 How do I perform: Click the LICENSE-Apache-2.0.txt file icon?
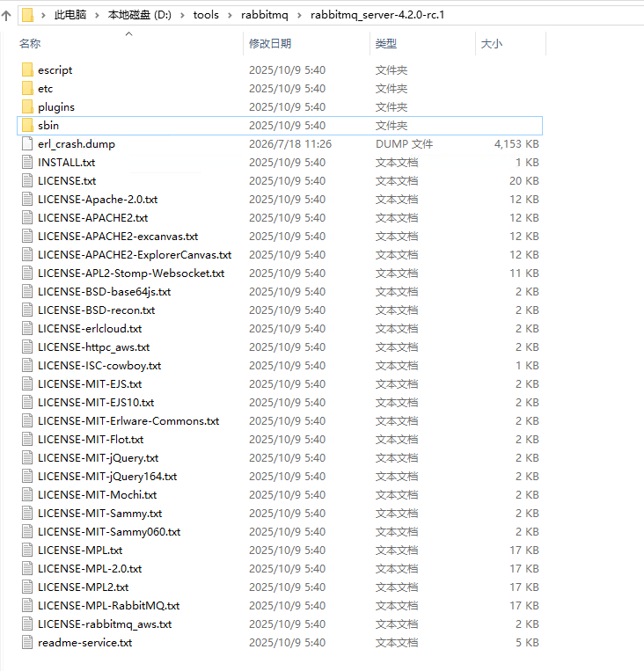[27, 199]
